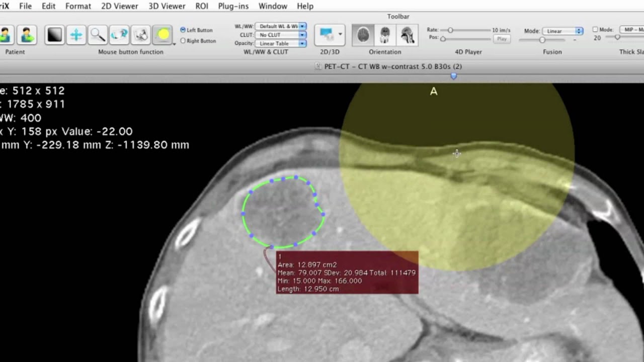Click the Play button in 4D Player
Screen dimensions: 644x362
(501, 39)
